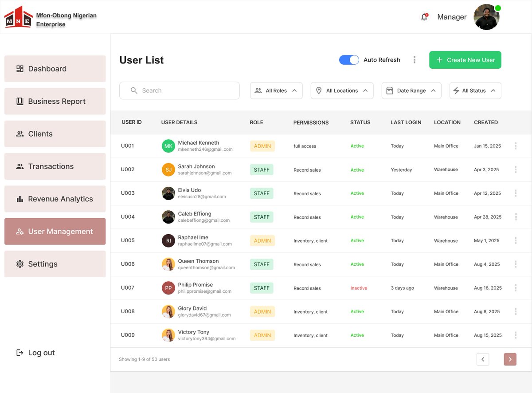Click the Manager label in header

pyautogui.click(x=452, y=17)
